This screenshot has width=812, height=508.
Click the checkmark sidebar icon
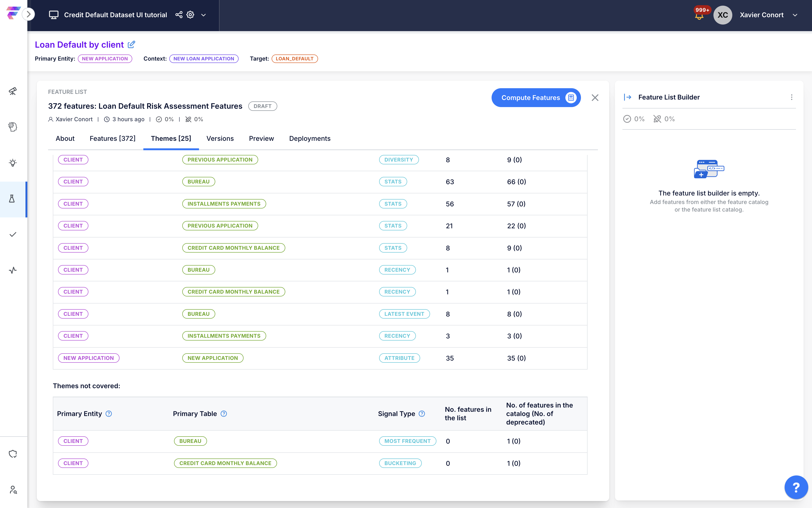point(13,234)
